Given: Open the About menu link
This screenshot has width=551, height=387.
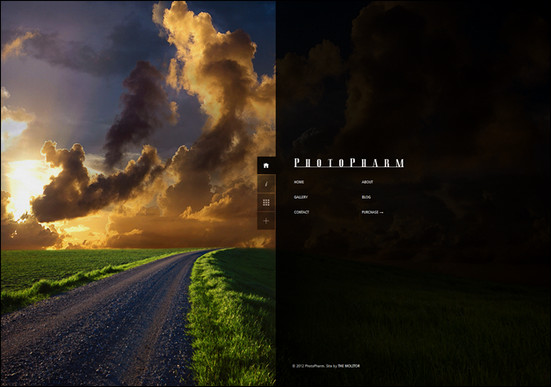Looking at the screenshot, I should pyautogui.click(x=367, y=182).
